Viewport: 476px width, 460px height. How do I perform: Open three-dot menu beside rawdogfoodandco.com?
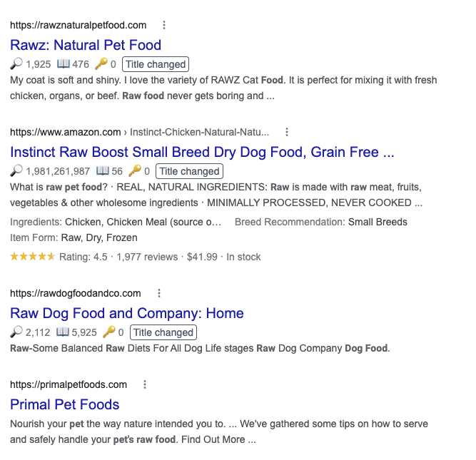point(159,293)
